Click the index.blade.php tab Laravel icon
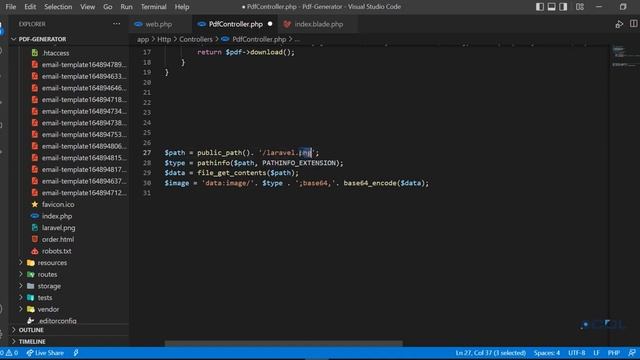 coord(287,24)
